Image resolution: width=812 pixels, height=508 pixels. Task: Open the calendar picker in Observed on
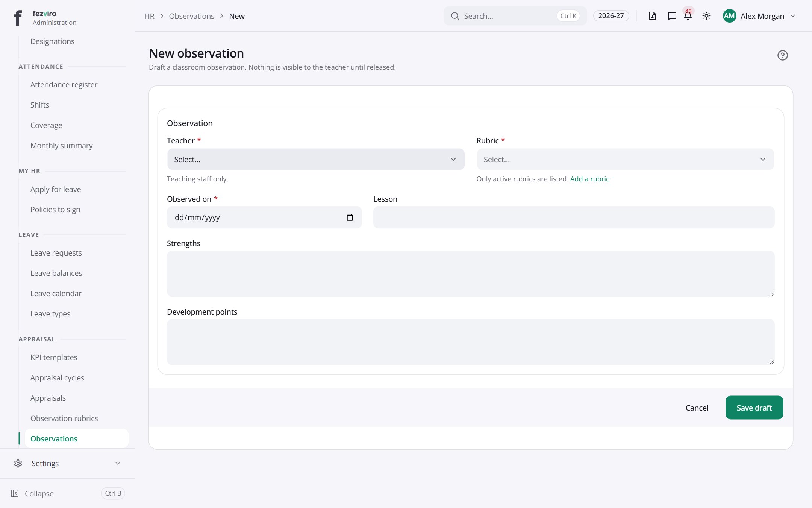point(350,217)
